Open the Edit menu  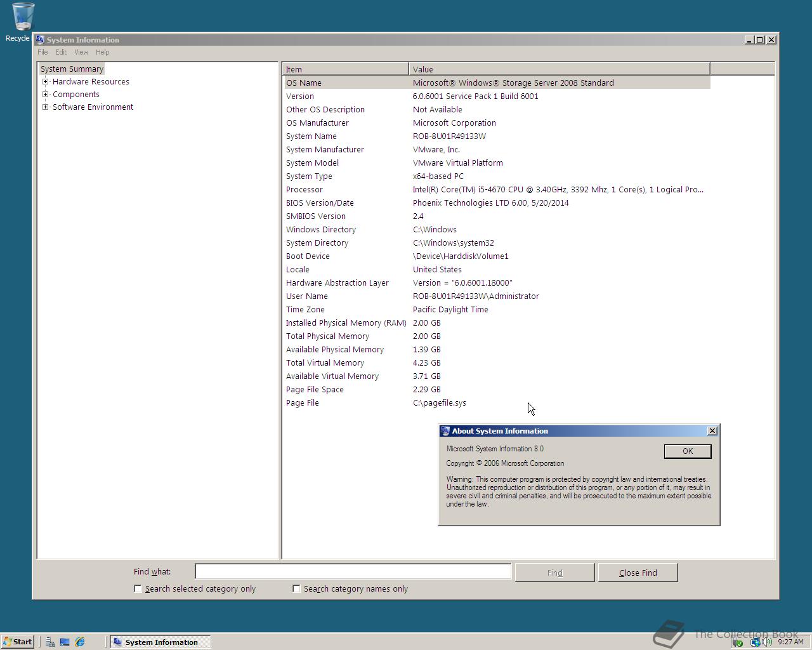61,52
